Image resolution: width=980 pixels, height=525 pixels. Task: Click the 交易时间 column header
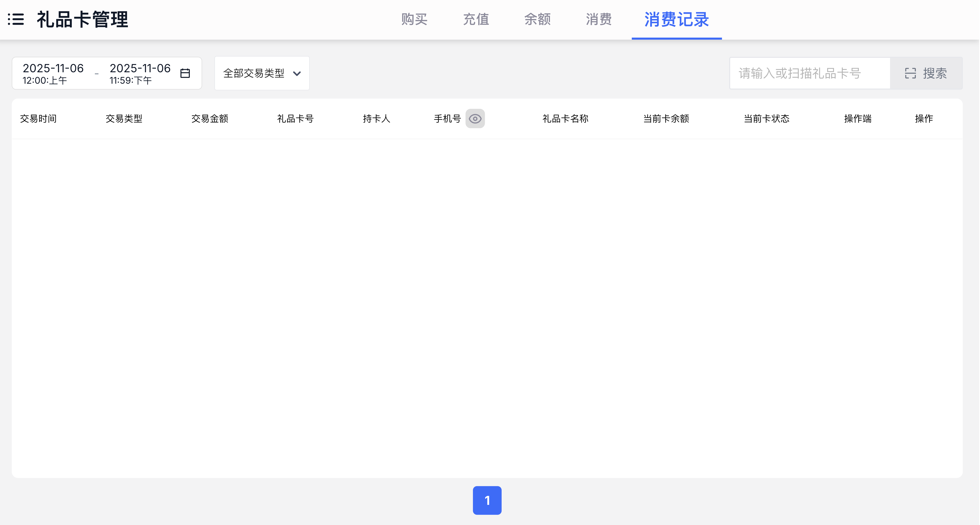[x=38, y=119]
